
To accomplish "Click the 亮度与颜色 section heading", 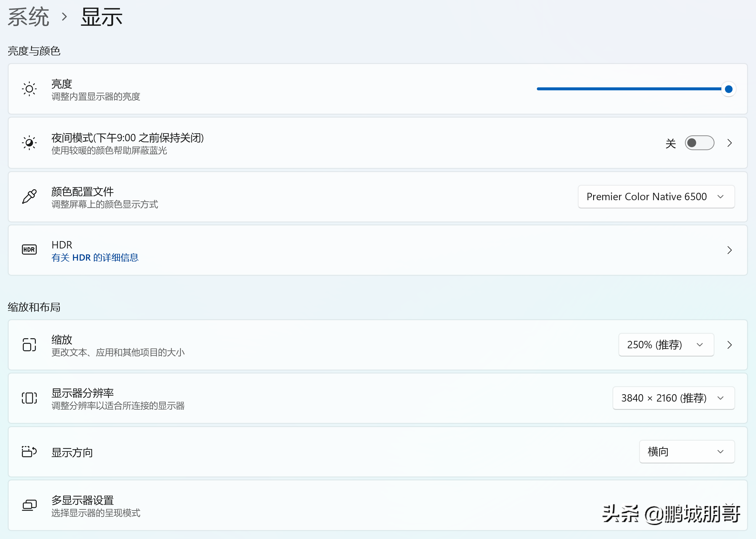I will coord(34,51).
